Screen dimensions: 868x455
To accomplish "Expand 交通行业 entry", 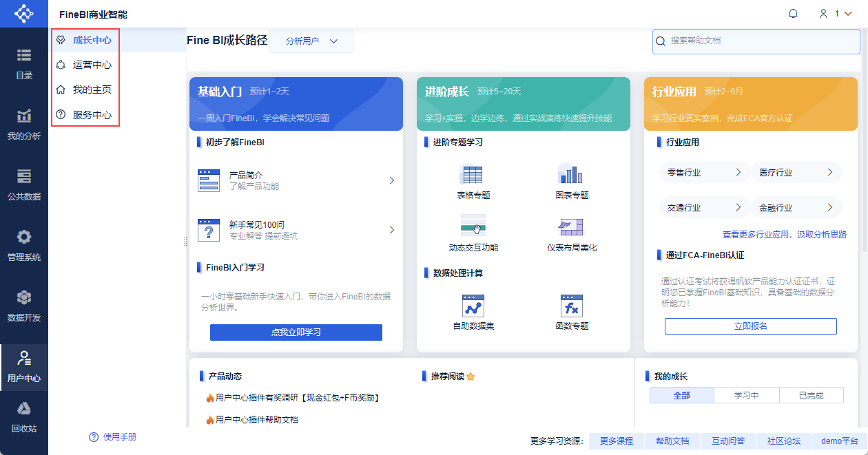I will tap(704, 207).
